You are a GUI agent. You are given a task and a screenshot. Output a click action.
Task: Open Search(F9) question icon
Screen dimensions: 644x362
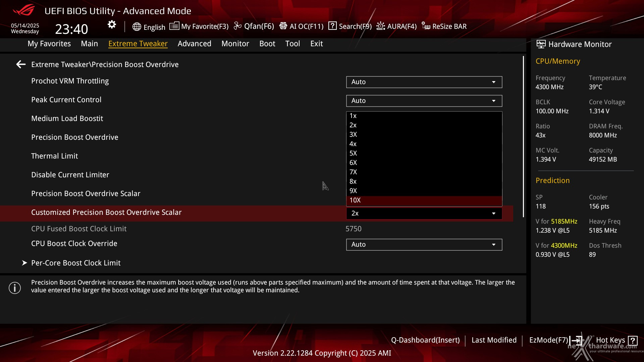(x=332, y=26)
